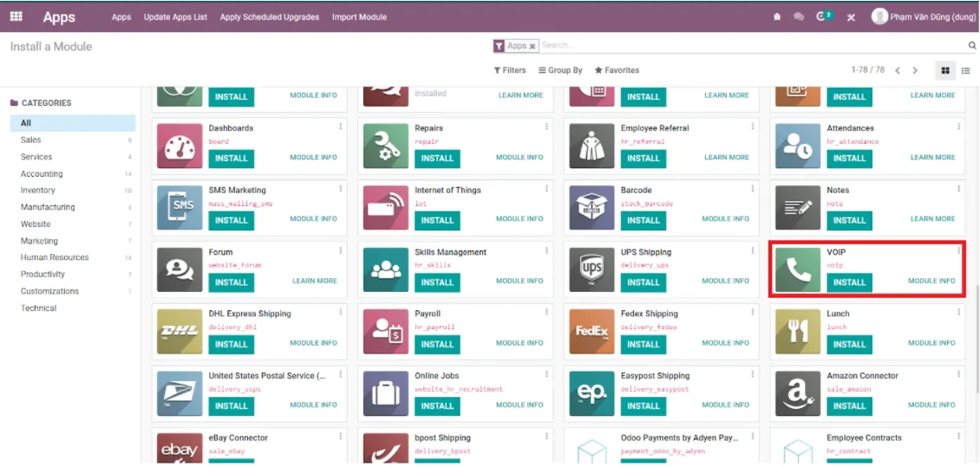Click the Internet of Things app icon
The width and height of the screenshot is (980, 467).
pyautogui.click(x=386, y=208)
